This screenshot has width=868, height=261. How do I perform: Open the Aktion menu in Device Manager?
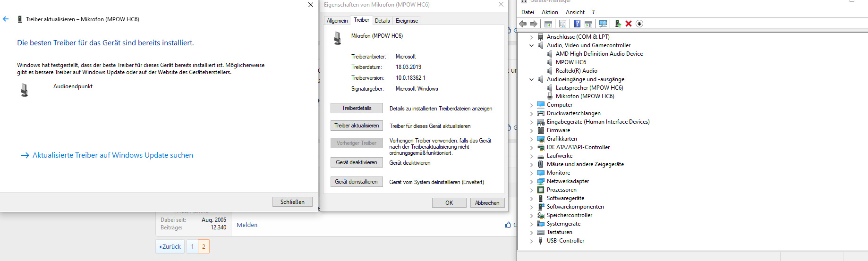pyautogui.click(x=550, y=12)
